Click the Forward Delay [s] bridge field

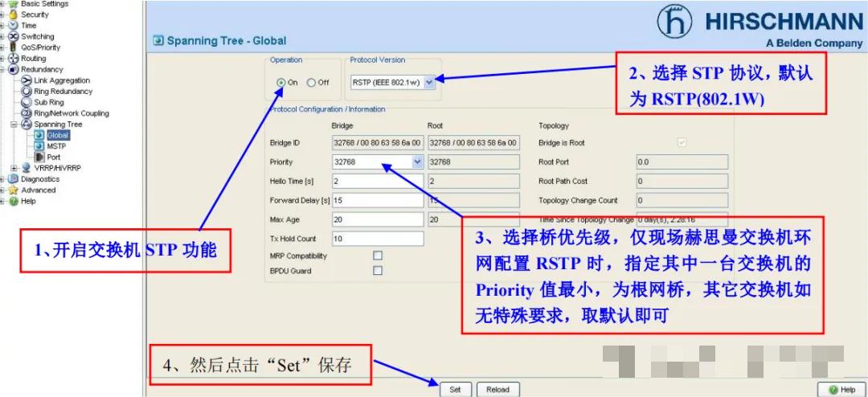pos(378,200)
